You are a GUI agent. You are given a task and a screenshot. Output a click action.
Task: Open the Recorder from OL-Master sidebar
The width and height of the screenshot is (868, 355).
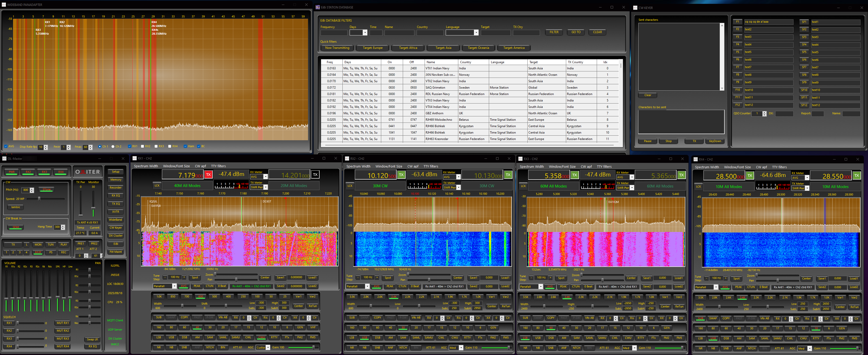click(x=115, y=187)
